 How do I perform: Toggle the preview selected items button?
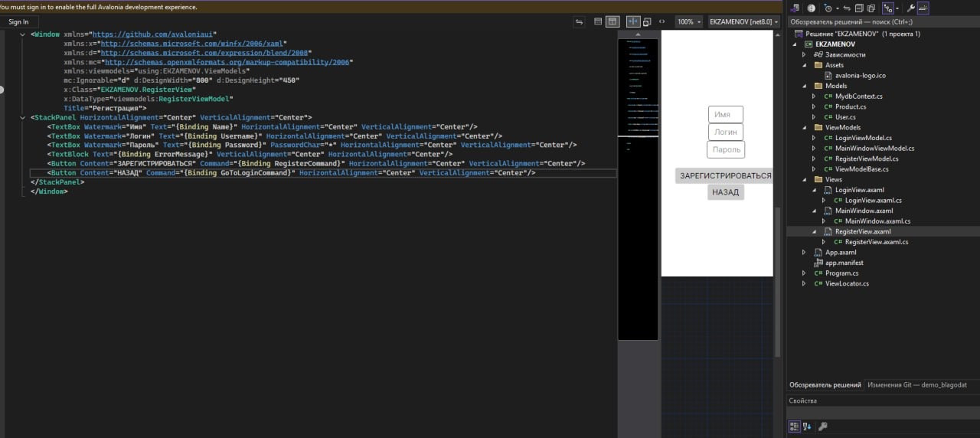(x=923, y=8)
